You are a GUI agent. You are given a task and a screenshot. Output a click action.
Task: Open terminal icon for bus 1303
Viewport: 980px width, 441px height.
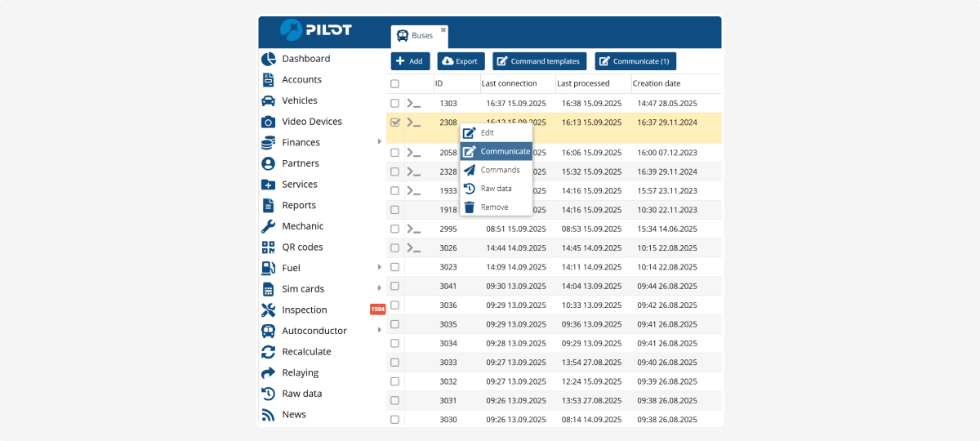click(x=414, y=104)
